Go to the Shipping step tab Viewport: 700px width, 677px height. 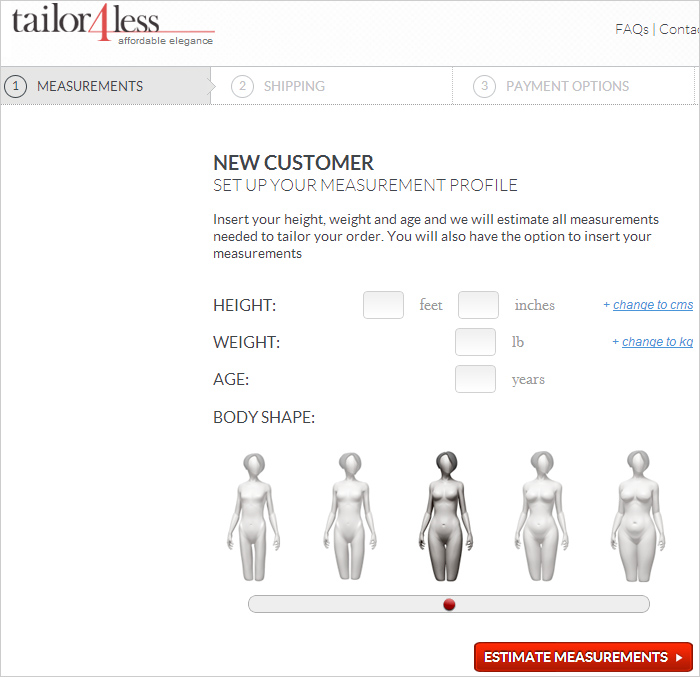[x=331, y=86]
